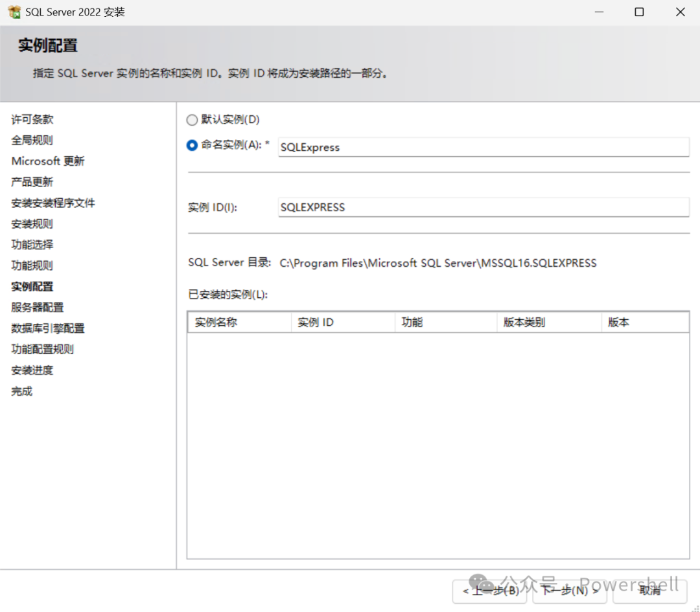Screen dimensions: 700x612
Task: Open the 全局规则 step in sidebar
Action: [x=32, y=140]
